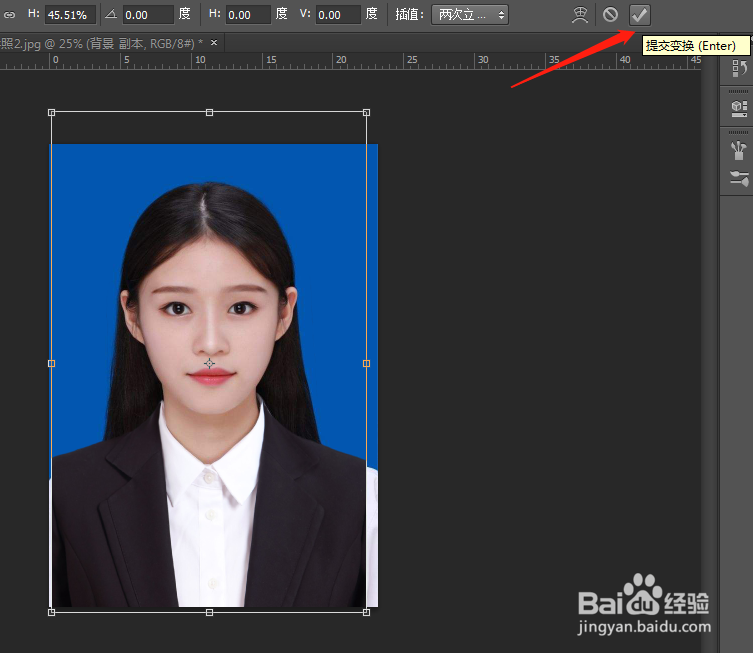Screen dimensions: 753x653
Task: Open the History panel icon
Action: pyautogui.click(x=739, y=68)
